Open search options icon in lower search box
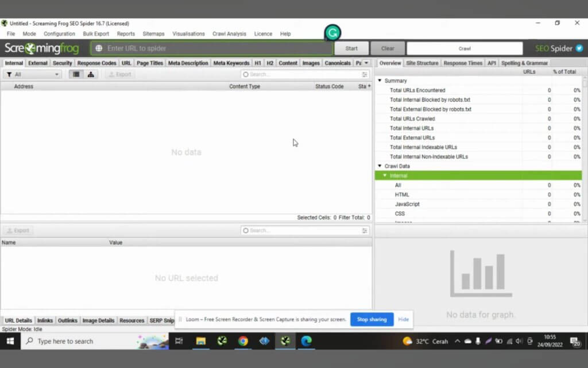This screenshot has width=588, height=368. pyautogui.click(x=365, y=231)
